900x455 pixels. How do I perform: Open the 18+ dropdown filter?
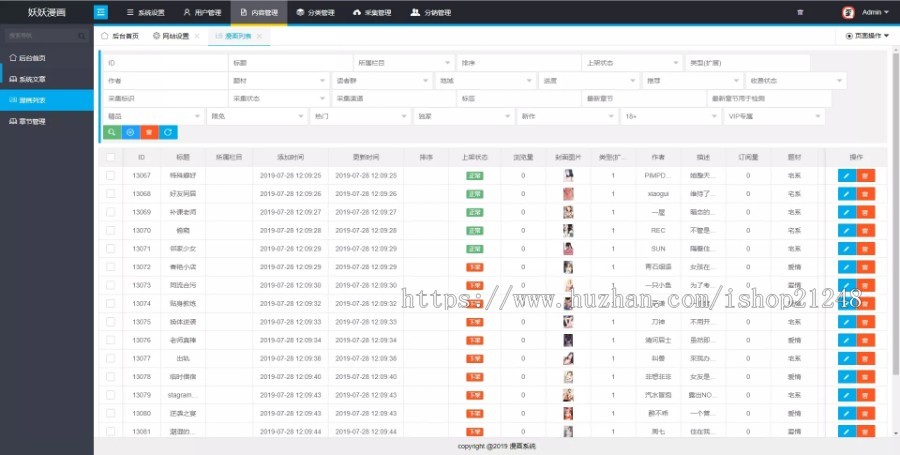coord(671,116)
